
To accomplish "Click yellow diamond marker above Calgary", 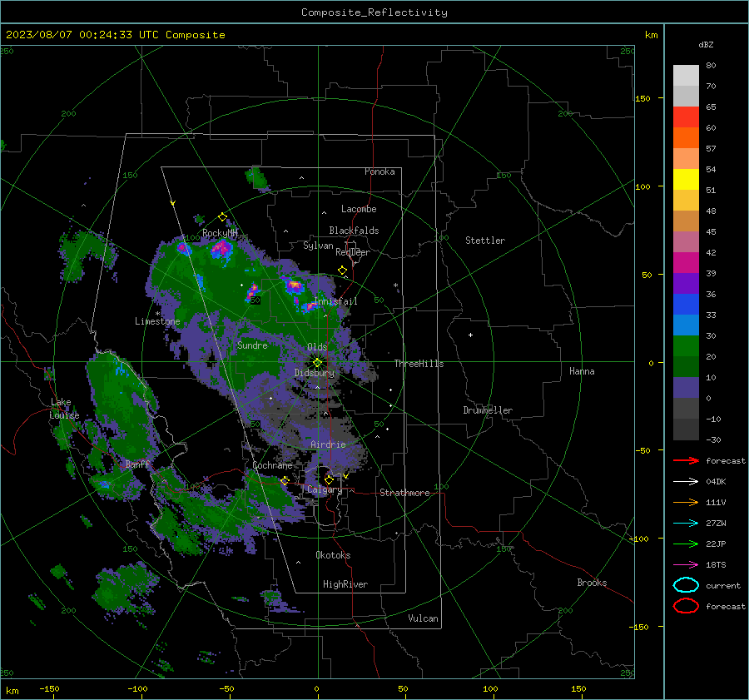I will click(329, 479).
